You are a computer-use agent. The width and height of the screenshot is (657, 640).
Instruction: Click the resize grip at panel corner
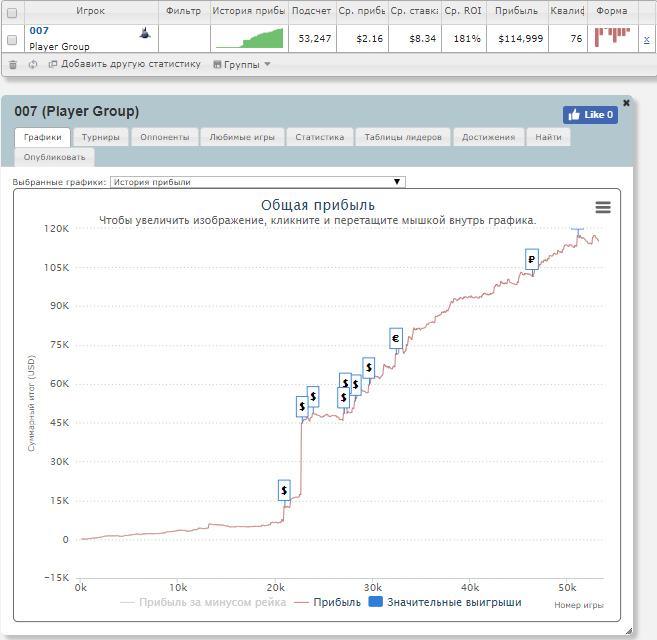click(629, 631)
